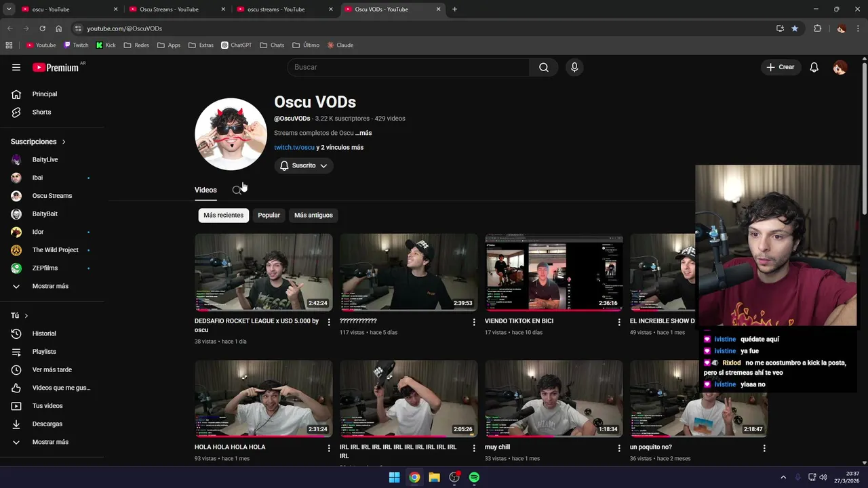Click the Crear button
This screenshot has height=488, width=868.
click(x=781, y=67)
